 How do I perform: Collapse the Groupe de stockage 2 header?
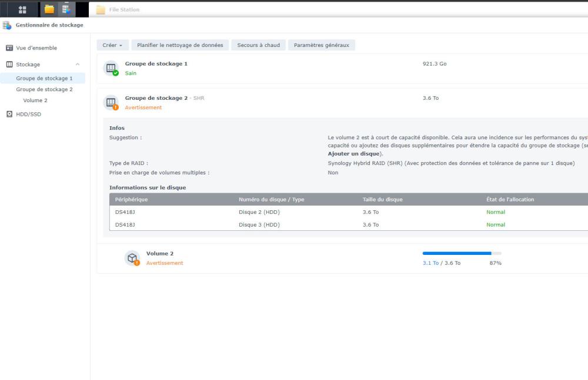(x=294, y=102)
